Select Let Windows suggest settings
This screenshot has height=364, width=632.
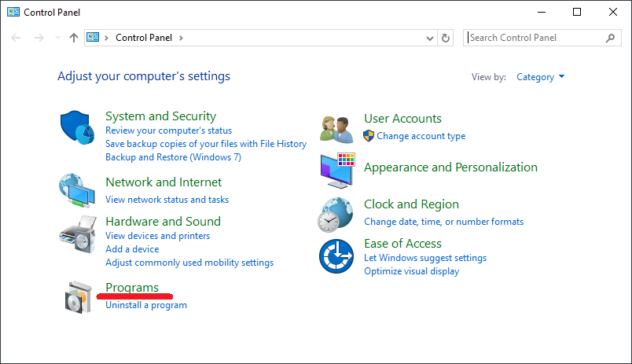coord(425,258)
